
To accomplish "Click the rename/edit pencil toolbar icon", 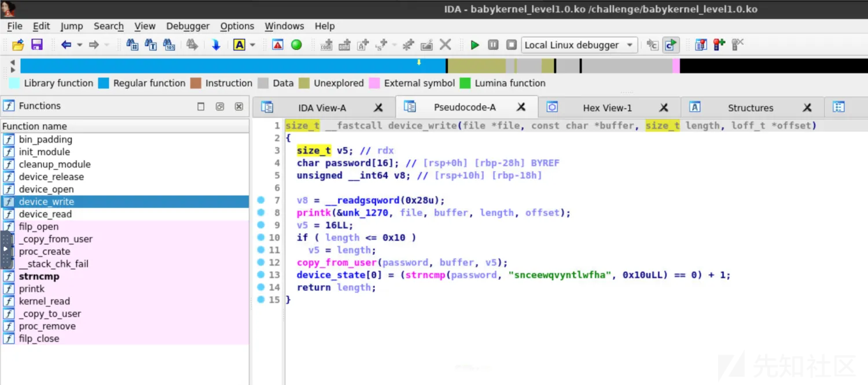I will (x=427, y=45).
